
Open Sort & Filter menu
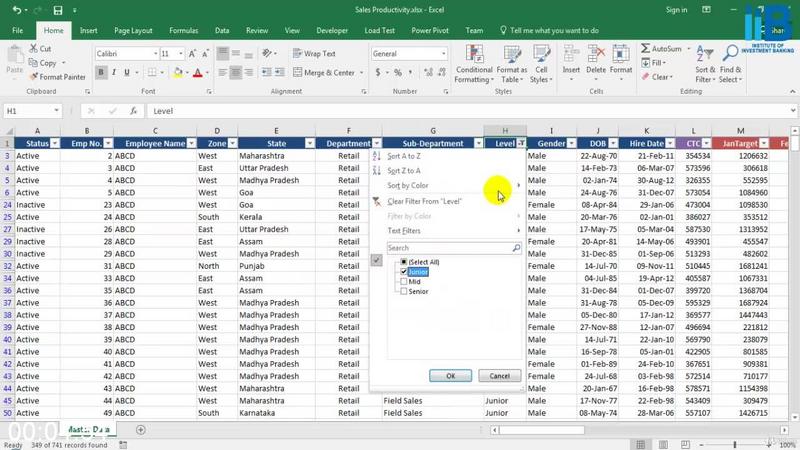(x=705, y=64)
